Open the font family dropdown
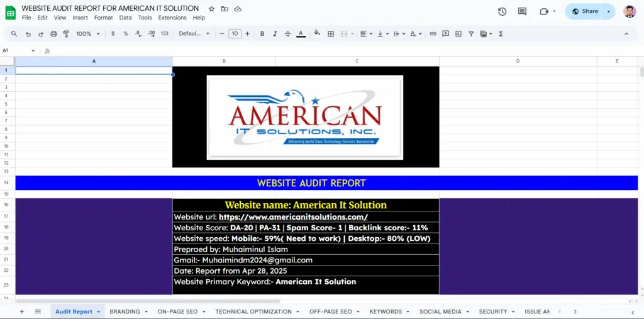Image resolution: width=644 pixels, height=319 pixels. point(193,34)
